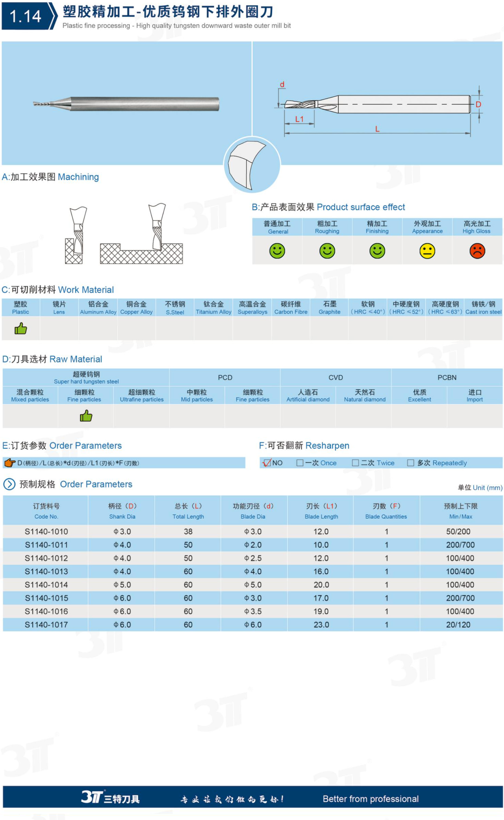Click the circular blade tip cross-section
The height and width of the screenshot is (820, 504).
(252, 165)
